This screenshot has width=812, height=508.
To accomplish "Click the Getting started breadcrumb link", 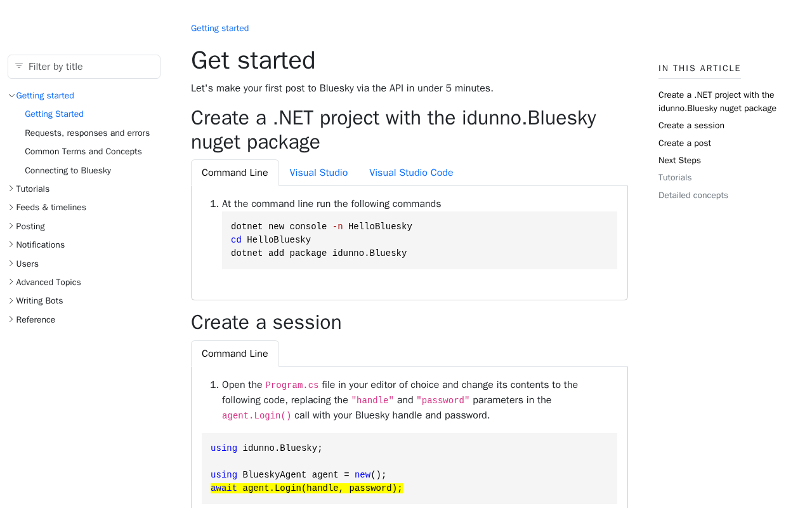I will pos(219,29).
